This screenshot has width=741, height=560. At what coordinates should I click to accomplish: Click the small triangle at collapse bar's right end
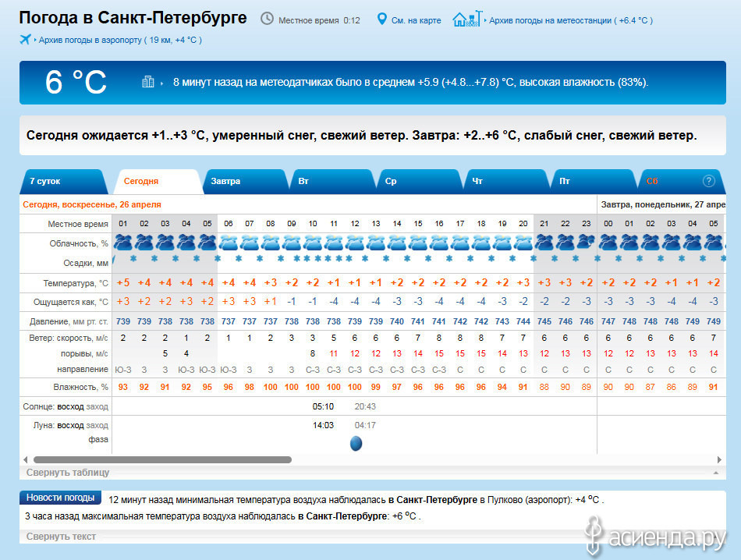point(715,473)
